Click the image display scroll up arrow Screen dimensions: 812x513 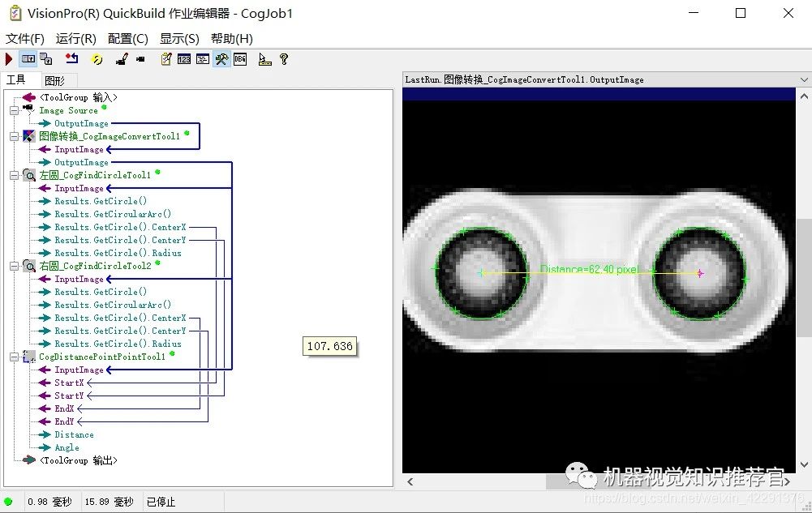click(804, 96)
